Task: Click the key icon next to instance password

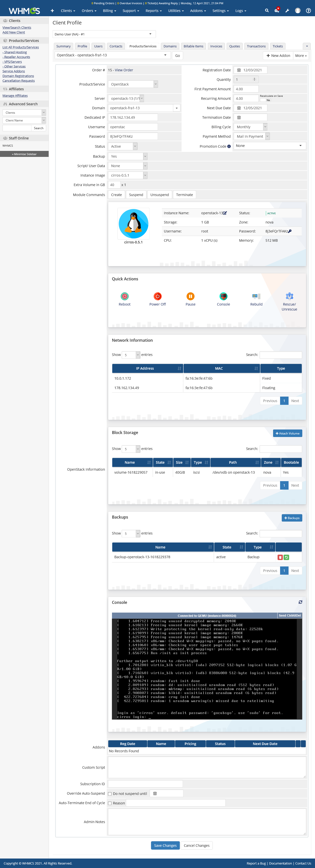Action: tap(290, 231)
